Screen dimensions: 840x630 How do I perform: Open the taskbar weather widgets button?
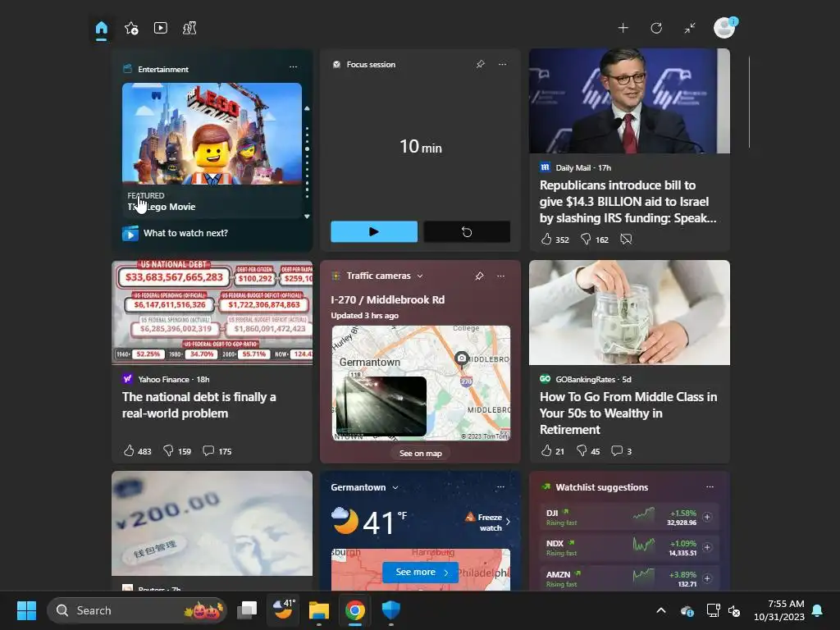click(283, 610)
